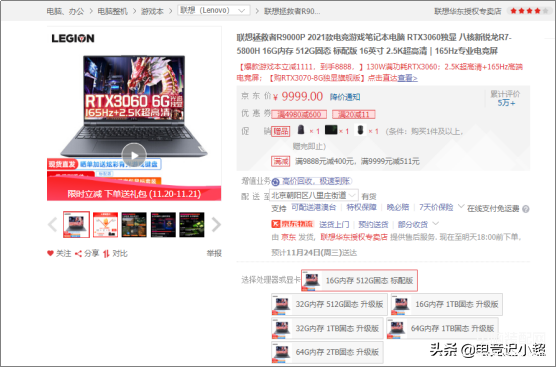This screenshot has height=367, width=556.
Task: Click the recycle service icon
Action: [x=276, y=182]
